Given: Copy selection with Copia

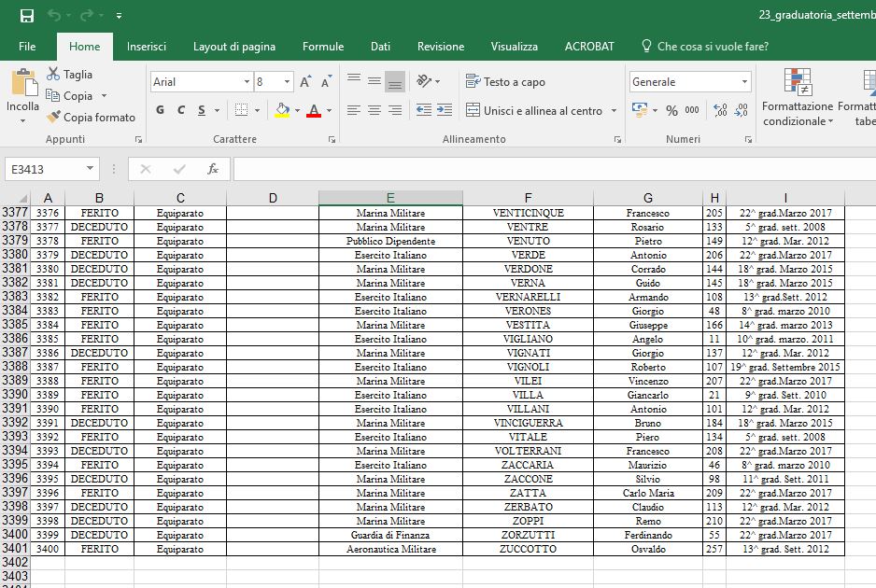Looking at the screenshot, I should click(69, 96).
